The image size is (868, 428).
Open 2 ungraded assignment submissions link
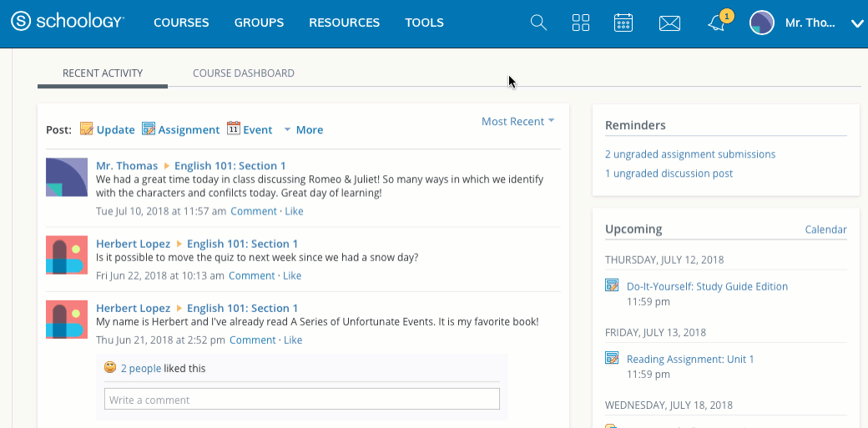pyautogui.click(x=690, y=154)
